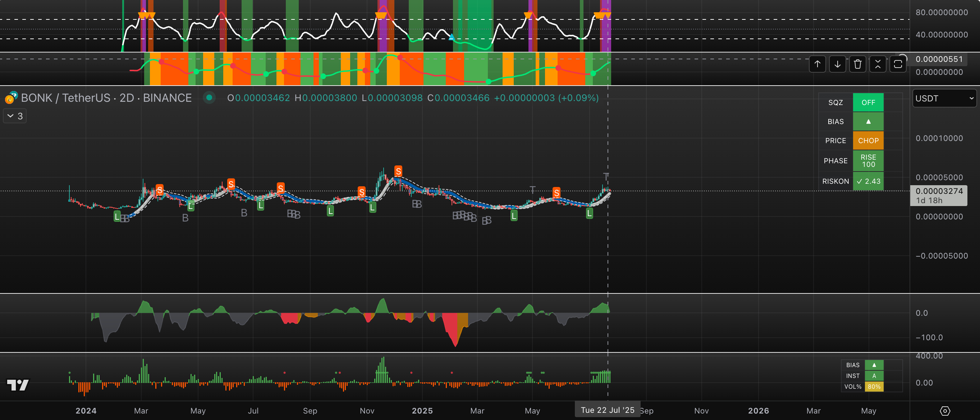Screen dimensions: 980x420
Task: Click the 2025 label on time axis
Action: click(x=422, y=411)
